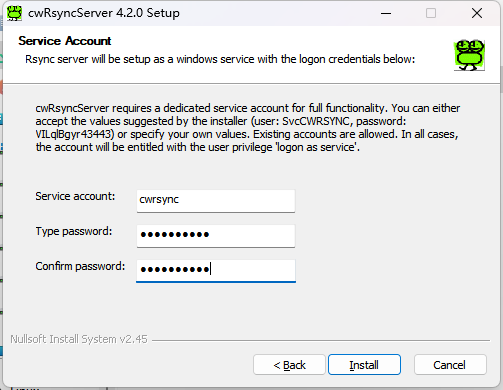
Task: Click the 'Confirm password:' label
Action: (x=80, y=266)
